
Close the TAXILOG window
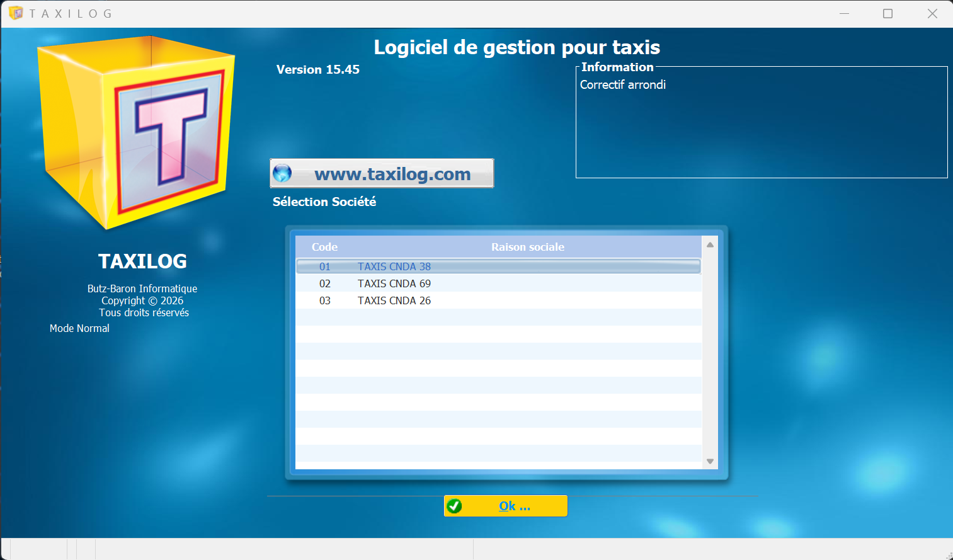click(x=933, y=13)
